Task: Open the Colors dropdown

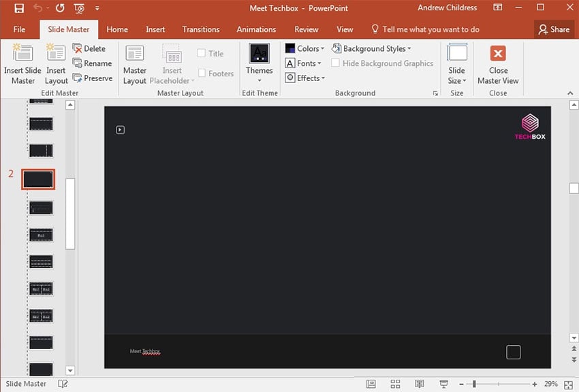Action: click(304, 49)
